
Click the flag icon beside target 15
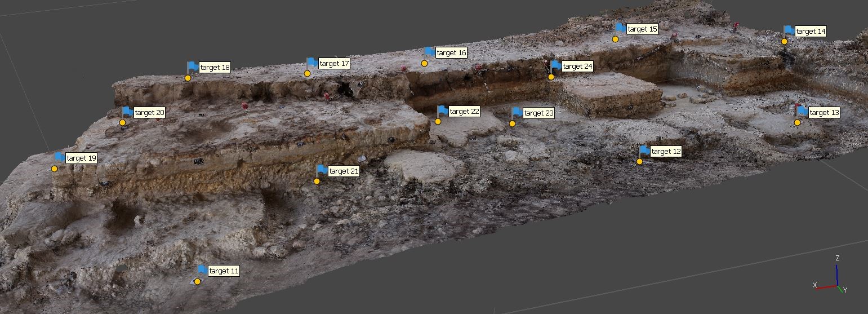(620, 28)
